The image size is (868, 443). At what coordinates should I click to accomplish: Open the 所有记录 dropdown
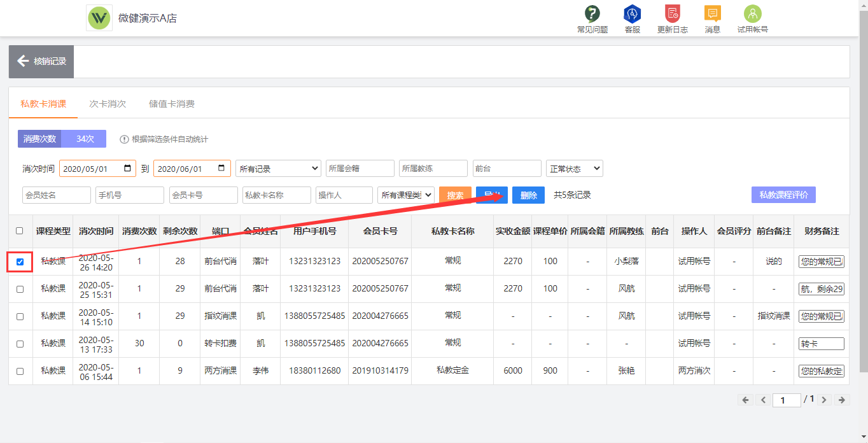[x=278, y=169]
